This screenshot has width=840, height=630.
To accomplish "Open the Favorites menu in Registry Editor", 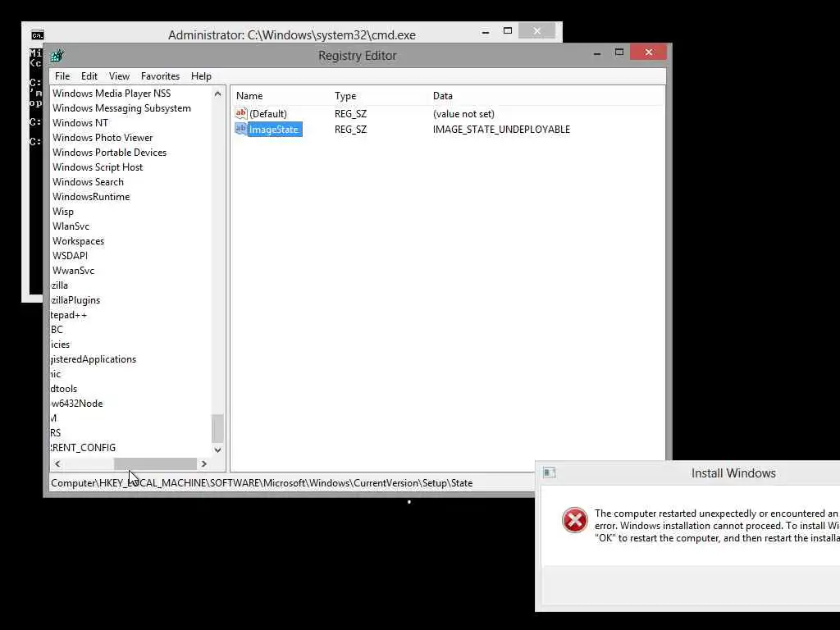I will (x=160, y=76).
